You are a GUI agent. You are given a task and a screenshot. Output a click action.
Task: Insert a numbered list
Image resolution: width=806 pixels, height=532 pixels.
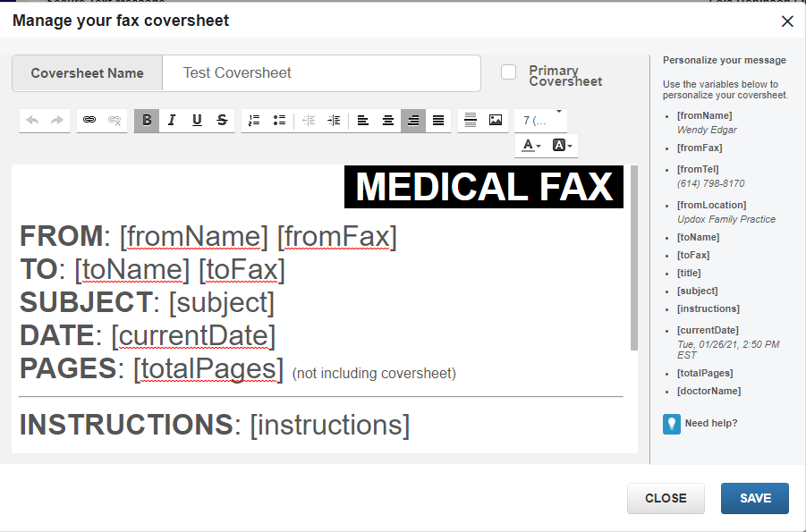[254, 121]
